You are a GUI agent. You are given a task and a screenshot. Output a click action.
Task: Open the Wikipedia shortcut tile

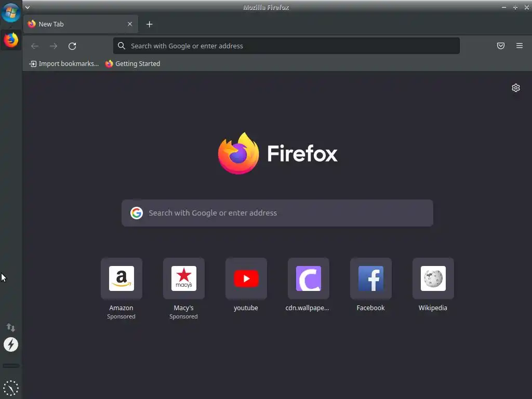tap(433, 278)
